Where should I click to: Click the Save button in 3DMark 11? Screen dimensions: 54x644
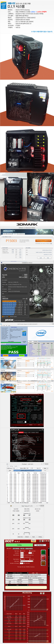pyautogui.click(x=48, y=258)
